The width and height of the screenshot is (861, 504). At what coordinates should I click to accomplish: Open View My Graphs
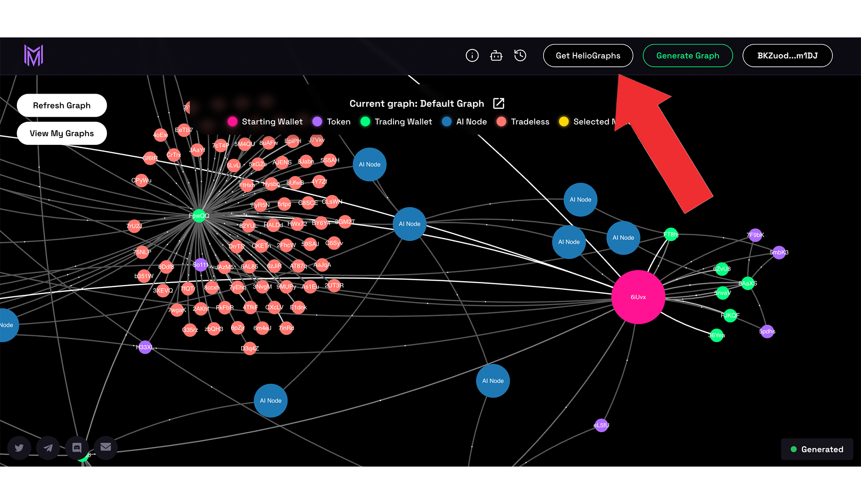tap(62, 133)
